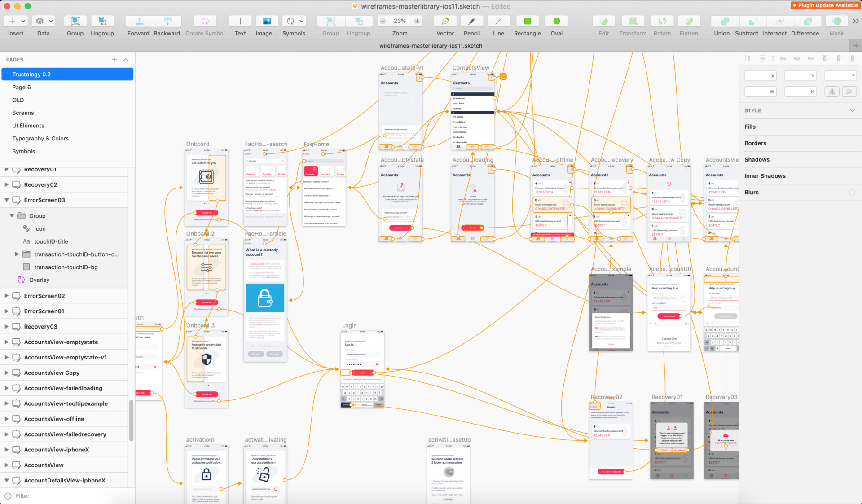Select the Oval tool

coord(557,21)
